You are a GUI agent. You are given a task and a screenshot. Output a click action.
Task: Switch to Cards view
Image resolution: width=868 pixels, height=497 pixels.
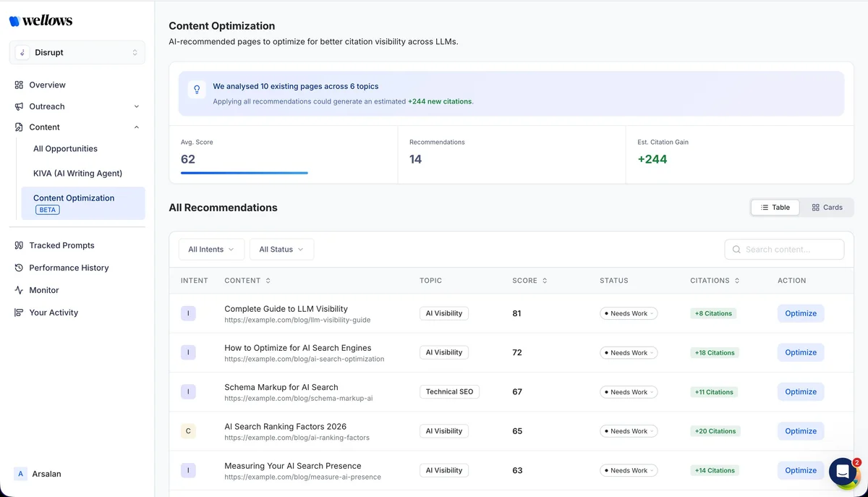click(826, 207)
